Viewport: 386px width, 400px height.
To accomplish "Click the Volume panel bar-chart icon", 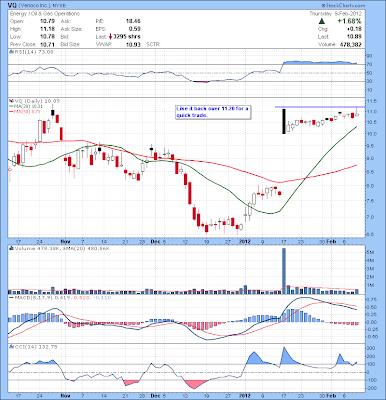I will point(10,248).
